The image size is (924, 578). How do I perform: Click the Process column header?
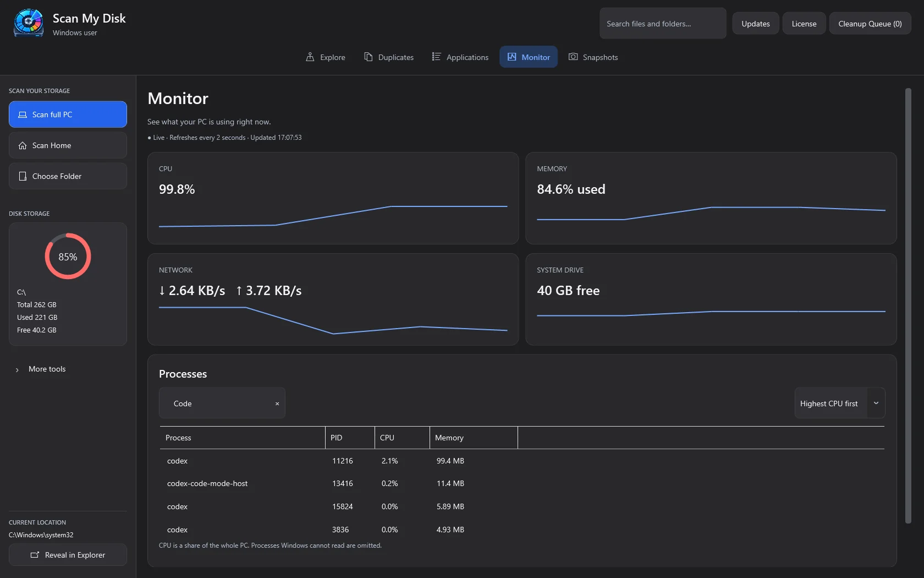click(243, 438)
